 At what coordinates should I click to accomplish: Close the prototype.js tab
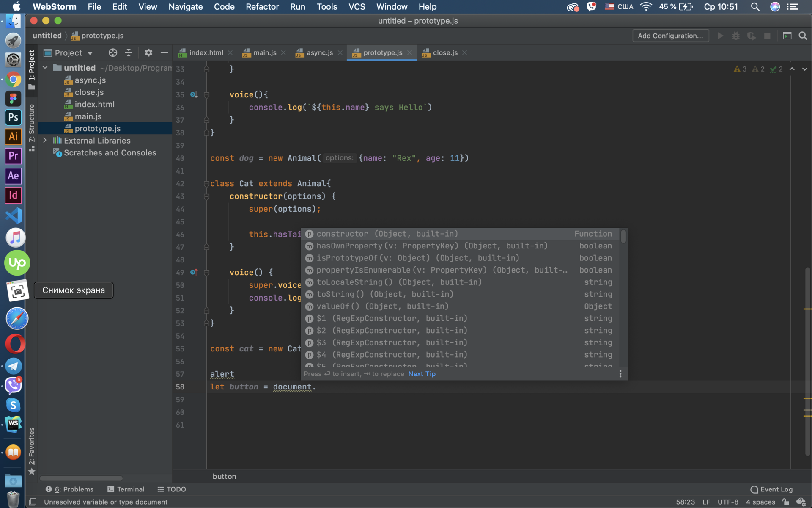tap(409, 53)
